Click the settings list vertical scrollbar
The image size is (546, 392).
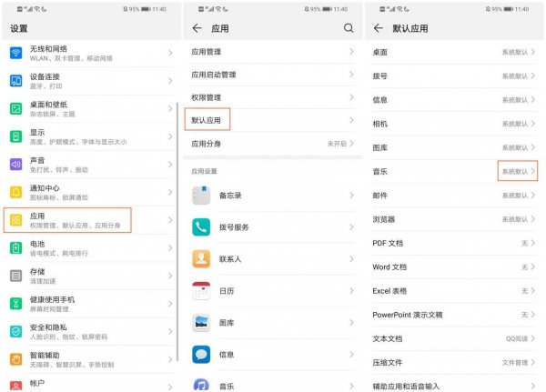point(177,232)
